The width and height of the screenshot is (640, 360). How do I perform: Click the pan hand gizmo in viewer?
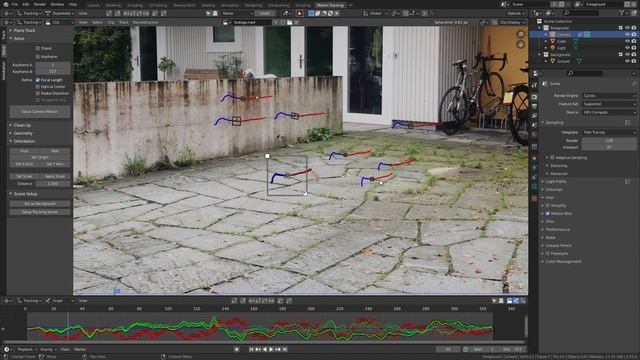520,44
